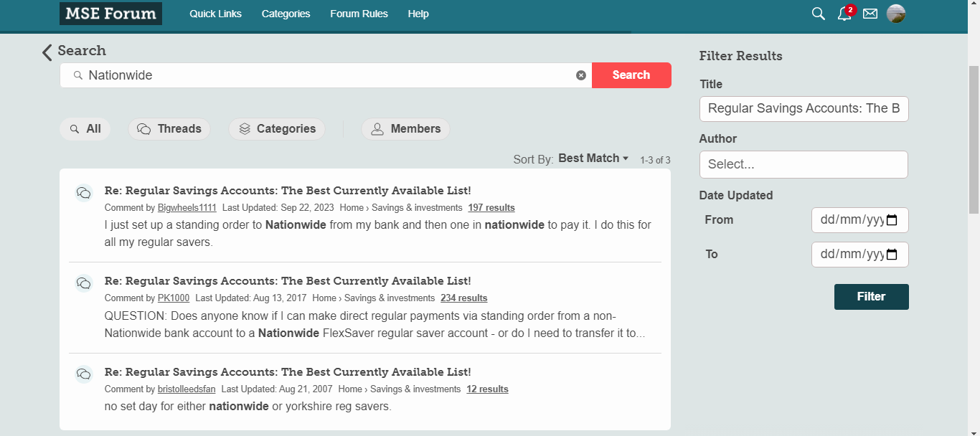Image resolution: width=980 pixels, height=436 pixels.
Task: Expand the Sort By Best Match dropdown
Action: click(x=593, y=158)
